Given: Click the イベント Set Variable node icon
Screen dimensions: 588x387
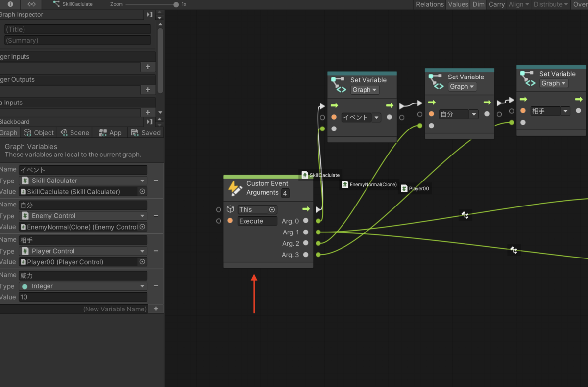Looking at the screenshot, I should coord(339,84).
